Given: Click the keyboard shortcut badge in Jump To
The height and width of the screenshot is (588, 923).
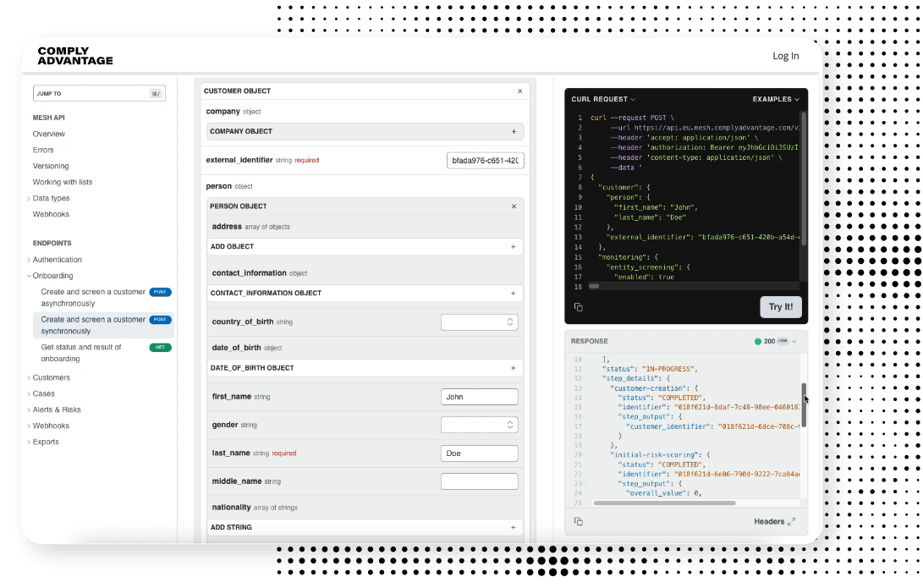Looking at the screenshot, I should [156, 94].
